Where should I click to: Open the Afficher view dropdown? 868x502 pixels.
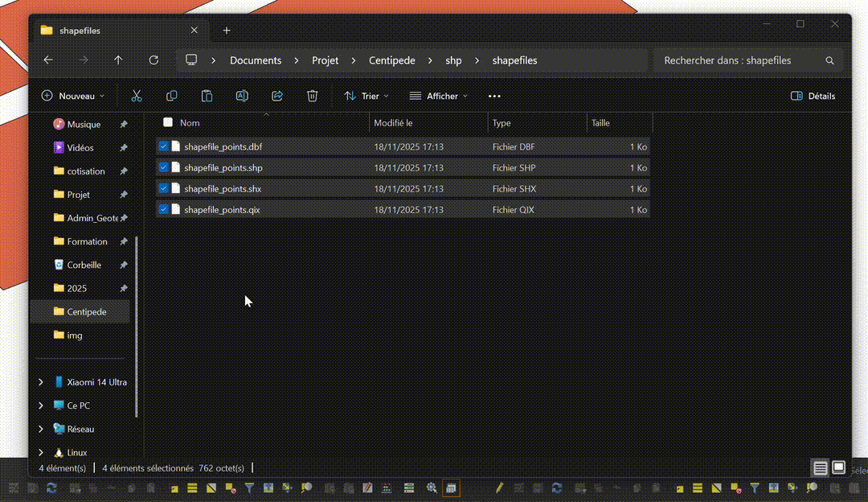pyautogui.click(x=438, y=96)
